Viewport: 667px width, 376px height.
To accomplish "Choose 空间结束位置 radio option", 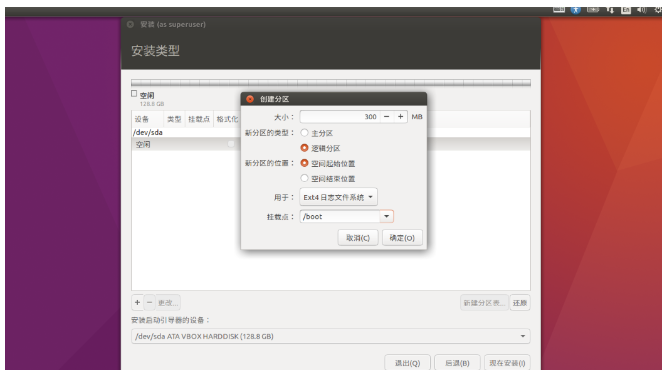I will (x=304, y=178).
